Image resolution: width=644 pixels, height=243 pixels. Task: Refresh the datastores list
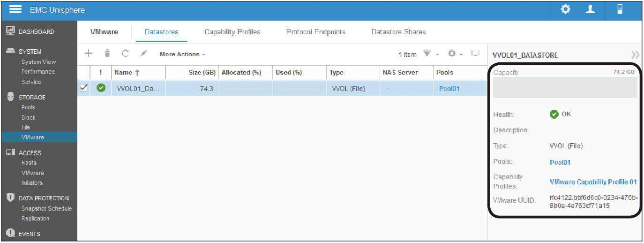click(125, 53)
